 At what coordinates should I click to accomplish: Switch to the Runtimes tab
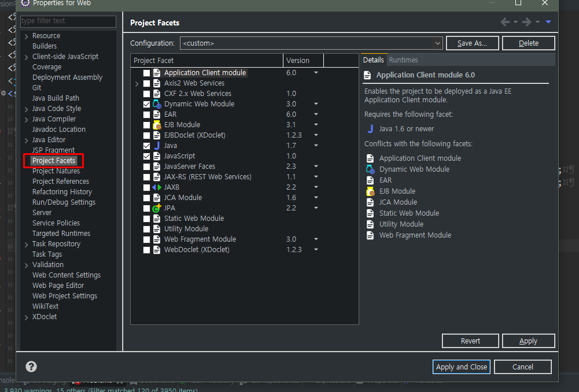click(403, 59)
